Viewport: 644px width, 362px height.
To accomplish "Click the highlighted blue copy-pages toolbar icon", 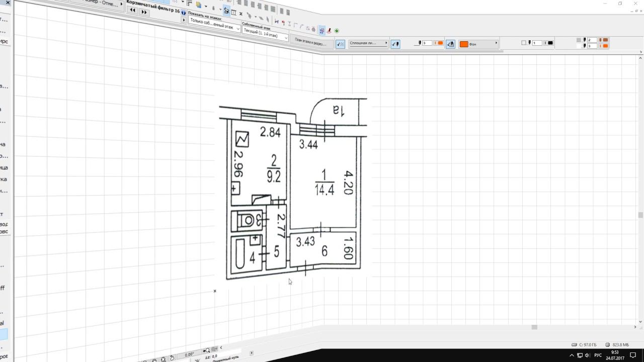I will (322, 31).
